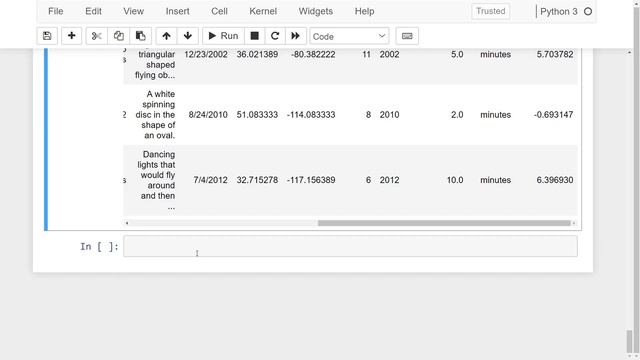Open the Edit menu
This screenshot has width=640, height=360.
pos(93,11)
